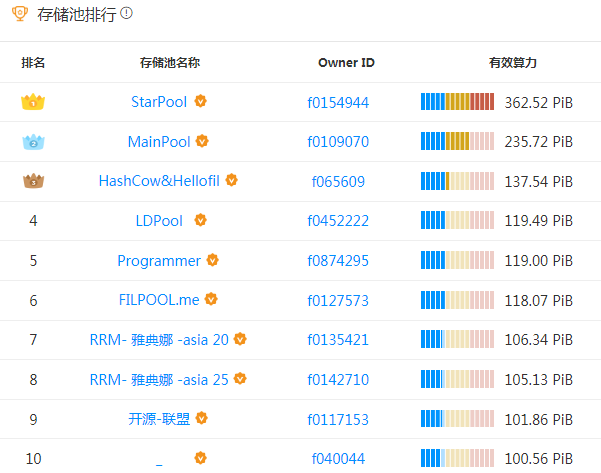The width and height of the screenshot is (601, 473).
Task: Open the RRM- 雅典娜 -asia 25 link
Action: (159, 379)
